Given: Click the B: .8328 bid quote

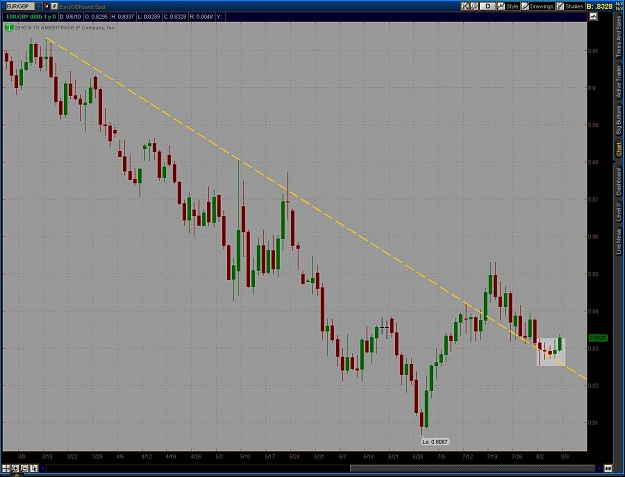Looking at the screenshot, I should click(599, 6).
